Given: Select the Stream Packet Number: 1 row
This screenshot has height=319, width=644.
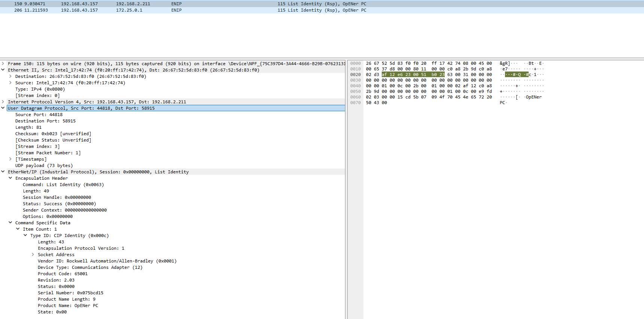Looking at the screenshot, I should click(48, 153).
